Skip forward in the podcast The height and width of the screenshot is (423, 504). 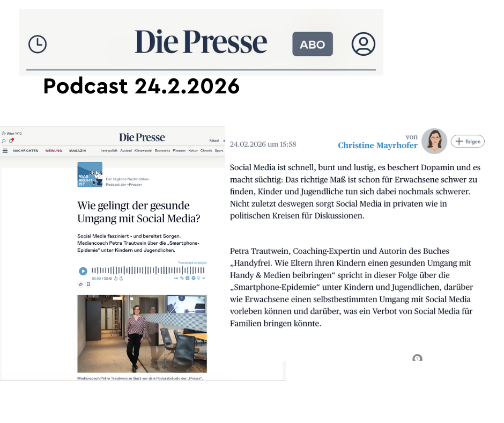(122, 279)
